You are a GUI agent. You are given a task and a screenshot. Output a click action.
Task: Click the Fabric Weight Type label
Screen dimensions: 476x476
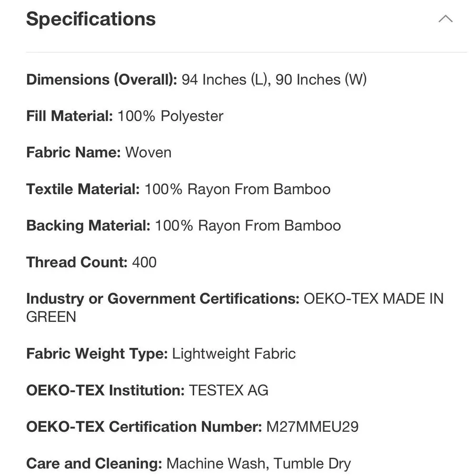click(x=97, y=353)
